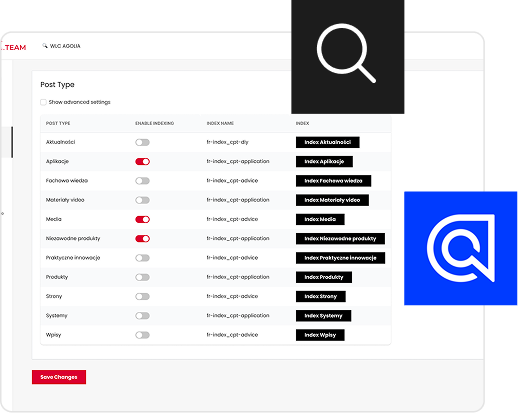Viewport: 518px width, 413px height.
Task: Click Index Aplikacje button
Action: (324, 162)
